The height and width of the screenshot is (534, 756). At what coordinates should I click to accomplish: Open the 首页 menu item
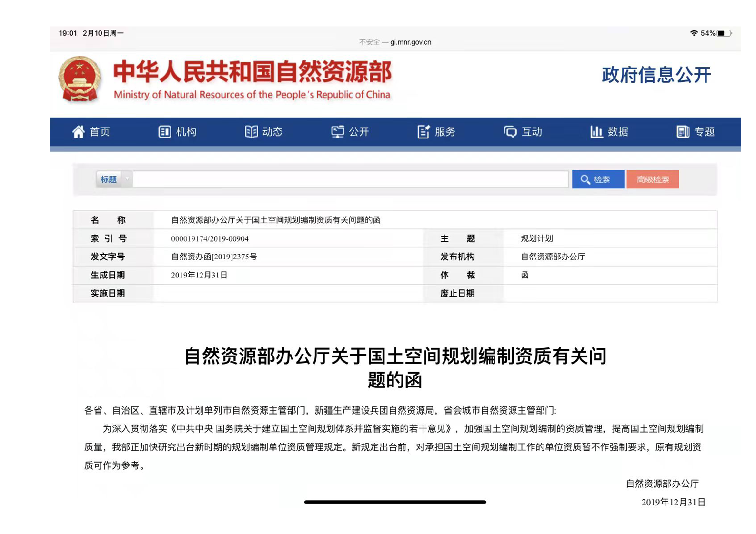tap(100, 132)
